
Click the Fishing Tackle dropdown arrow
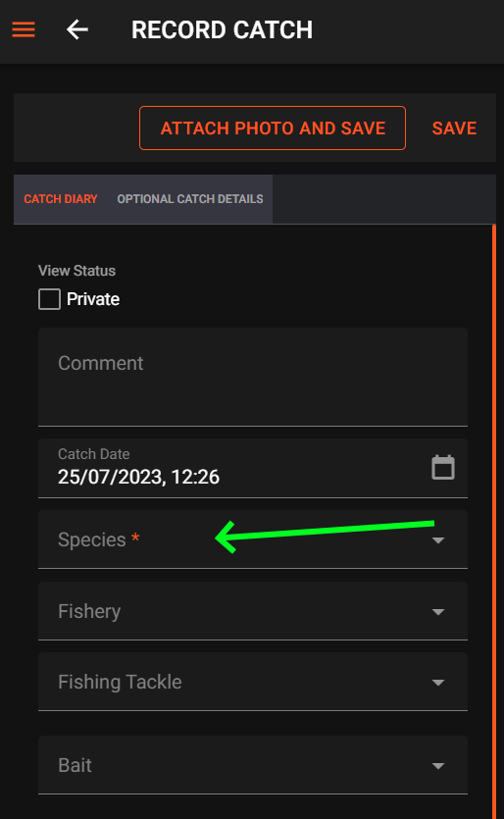[x=438, y=682]
